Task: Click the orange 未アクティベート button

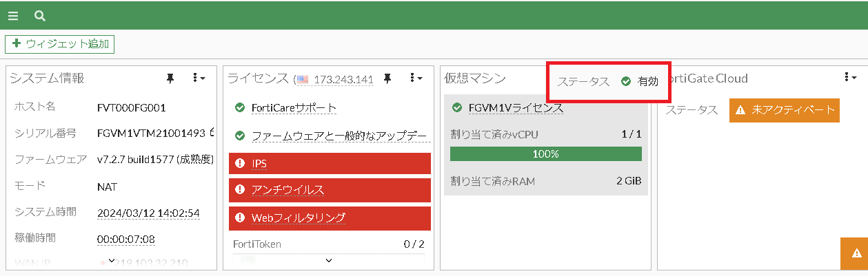Action: tap(784, 109)
